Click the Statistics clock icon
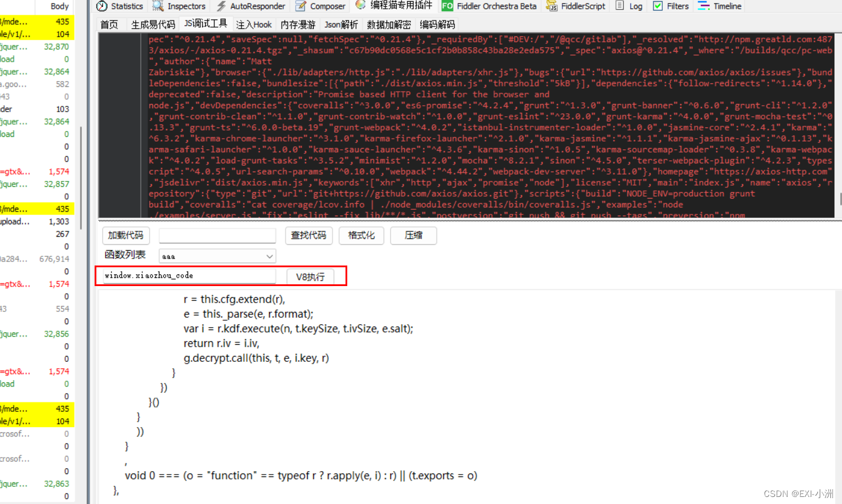The image size is (842, 504). 102,6
